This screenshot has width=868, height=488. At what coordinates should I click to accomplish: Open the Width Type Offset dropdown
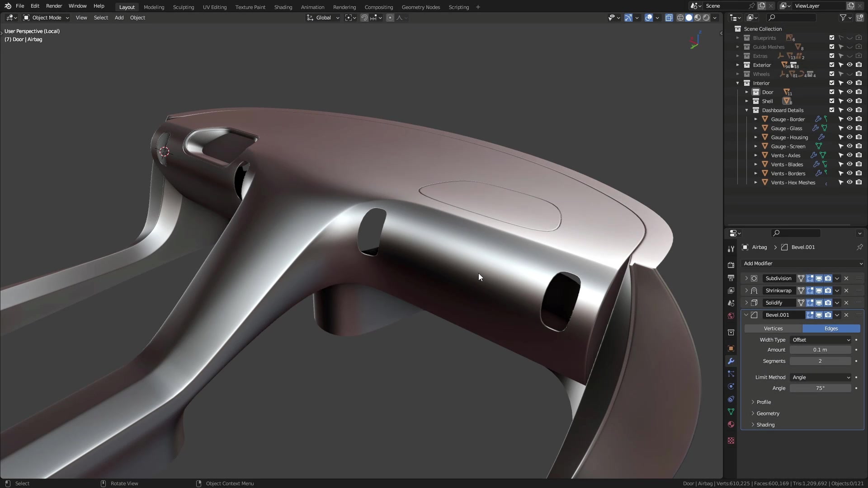821,340
